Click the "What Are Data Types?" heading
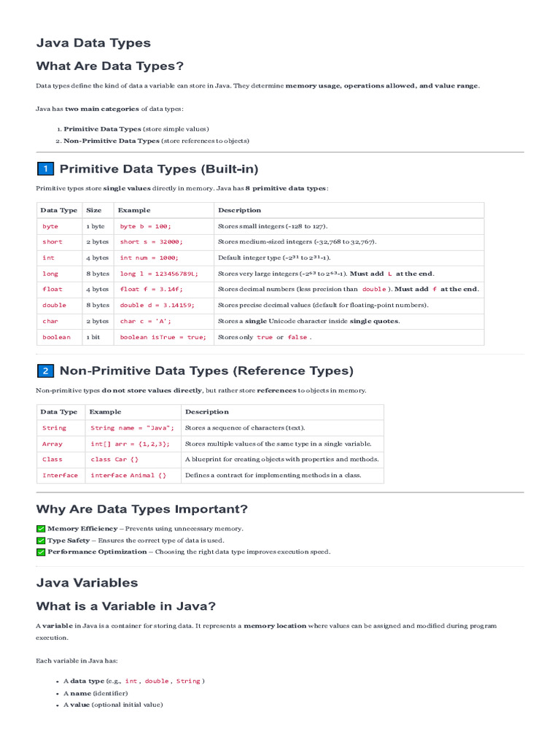 110,66
